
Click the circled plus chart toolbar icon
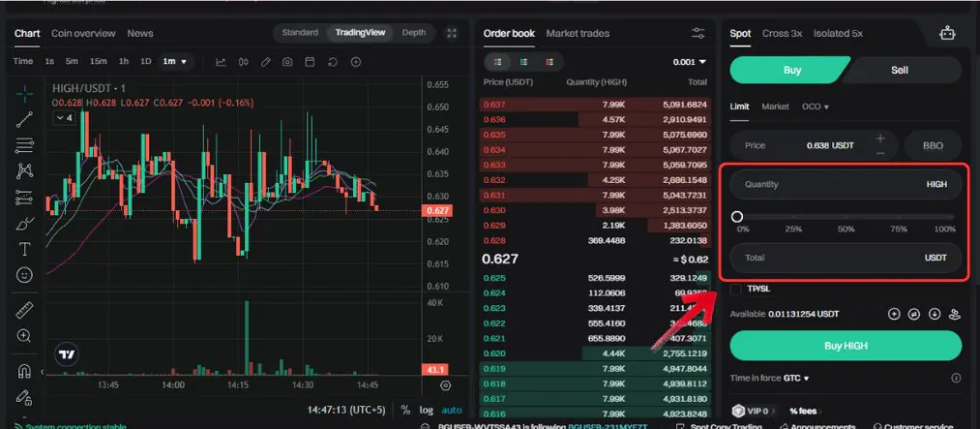pyautogui.click(x=356, y=62)
